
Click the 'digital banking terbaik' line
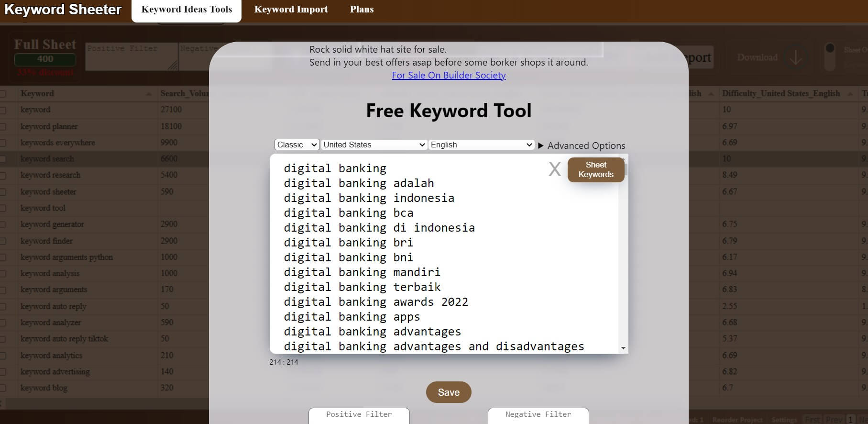pyautogui.click(x=362, y=287)
